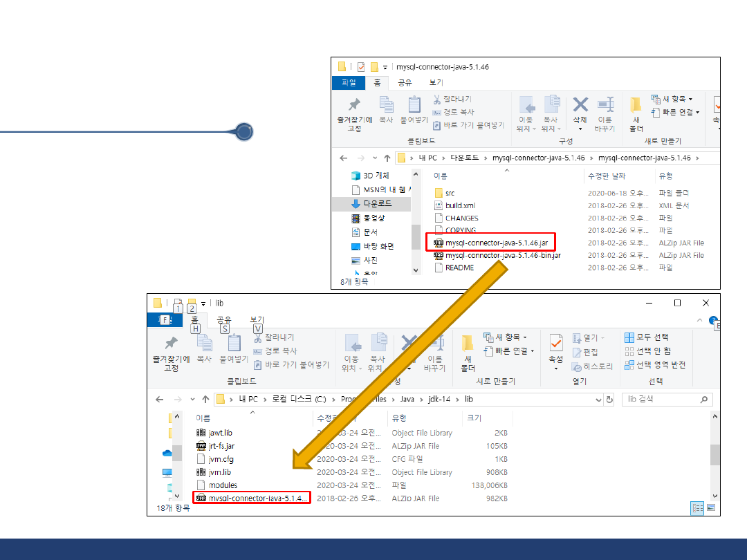Click 선택 영역 반전 in the lib window
The width and height of the screenshot is (747, 560).
655,365
